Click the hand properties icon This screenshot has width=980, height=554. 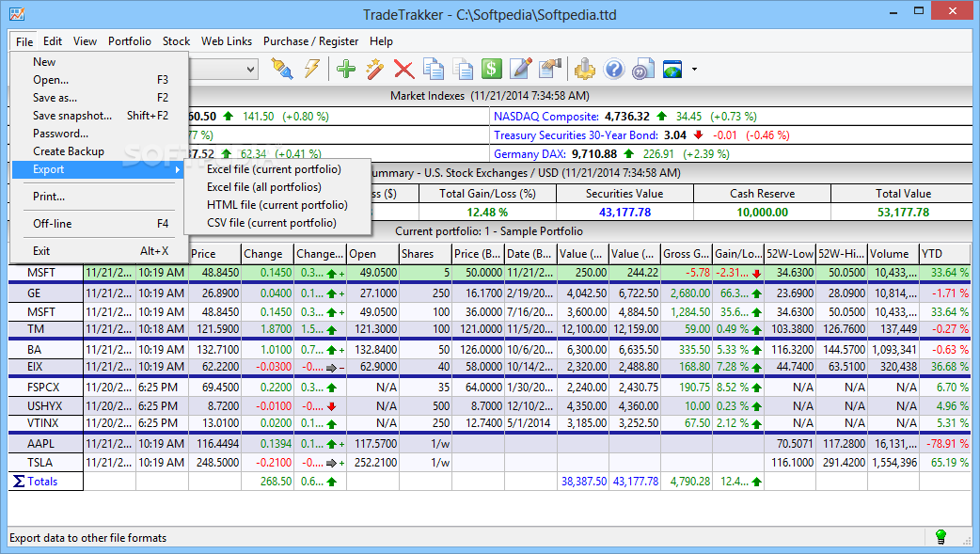click(x=550, y=69)
